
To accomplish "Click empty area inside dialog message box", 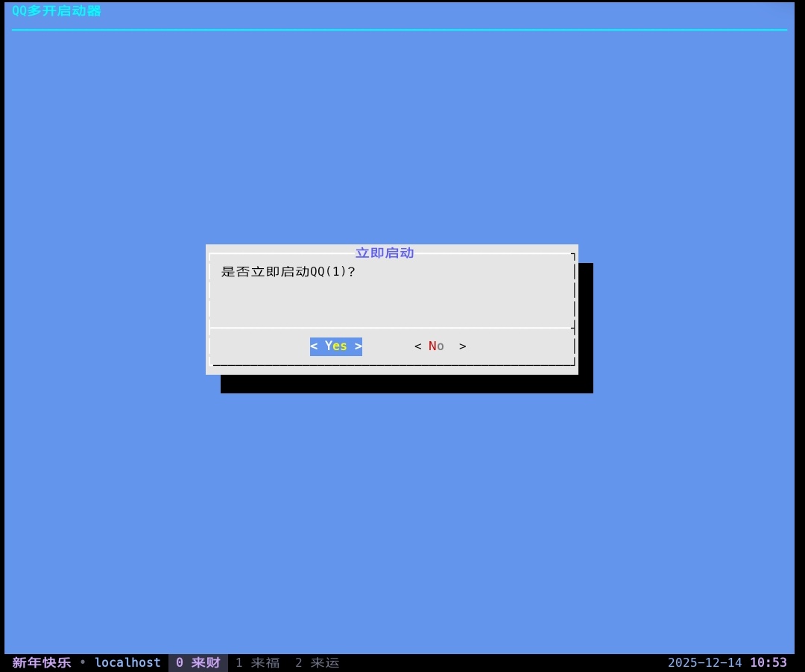I will point(392,302).
